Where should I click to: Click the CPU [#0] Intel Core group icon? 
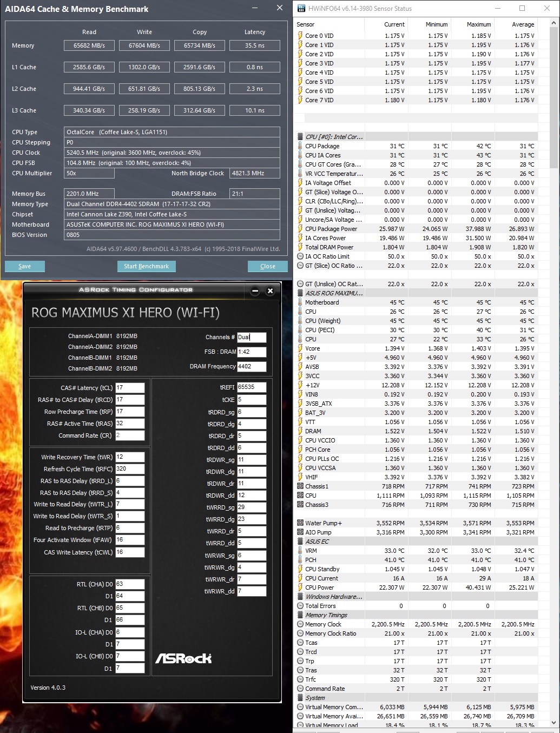pos(300,137)
